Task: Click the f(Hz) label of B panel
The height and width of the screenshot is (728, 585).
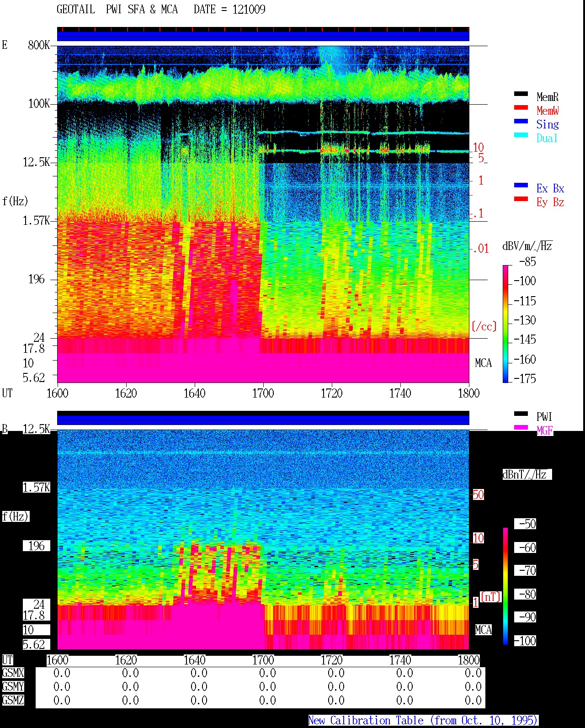Action: [15, 516]
